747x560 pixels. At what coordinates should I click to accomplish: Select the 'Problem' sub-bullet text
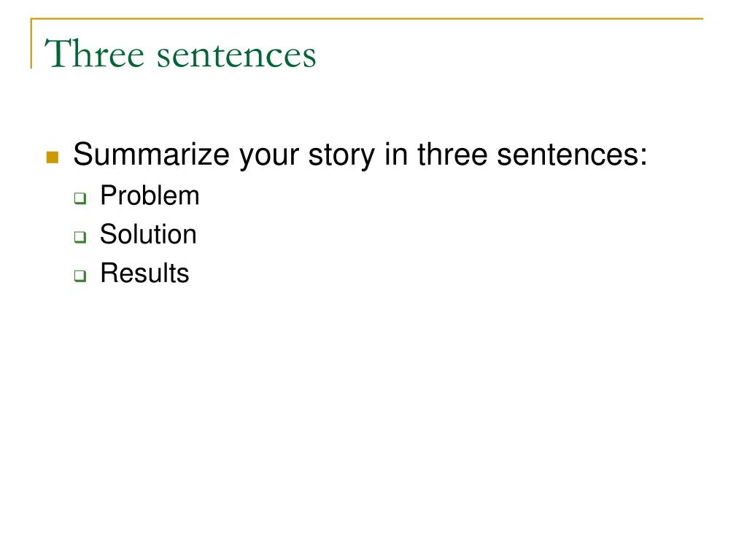click(x=150, y=195)
